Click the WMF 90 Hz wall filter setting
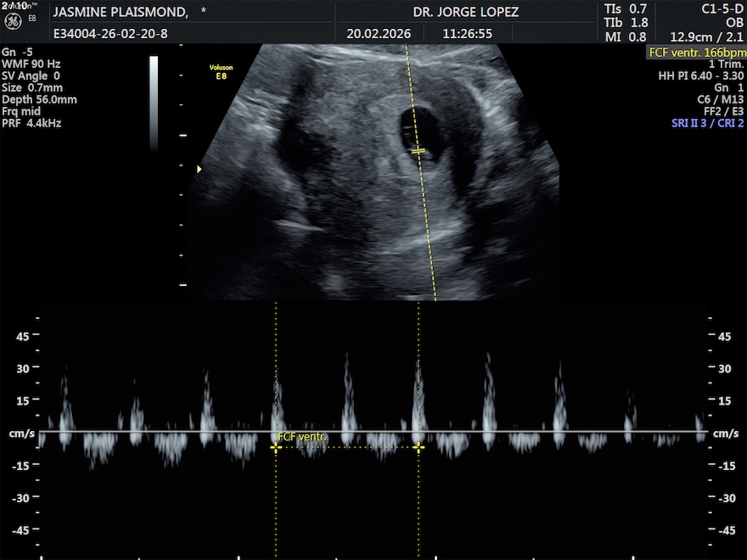 31,64
